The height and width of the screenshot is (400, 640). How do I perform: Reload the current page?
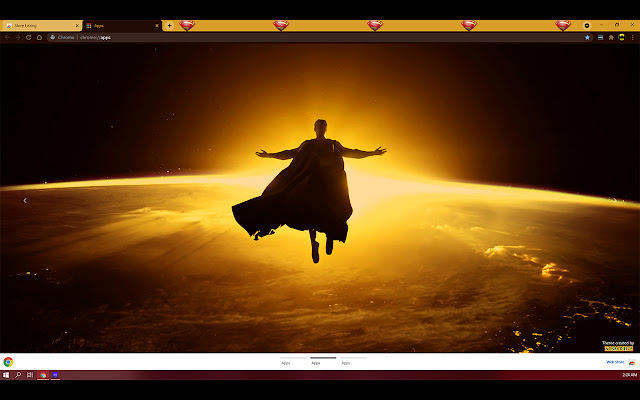[28, 37]
